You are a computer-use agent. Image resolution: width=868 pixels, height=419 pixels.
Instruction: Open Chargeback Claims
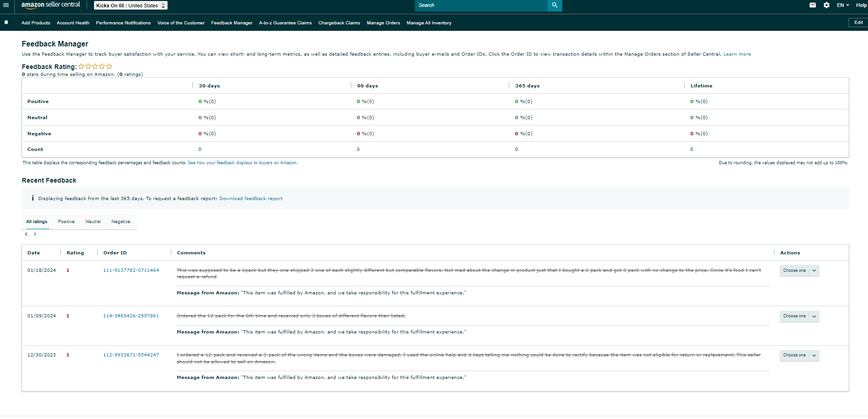point(339,23)
